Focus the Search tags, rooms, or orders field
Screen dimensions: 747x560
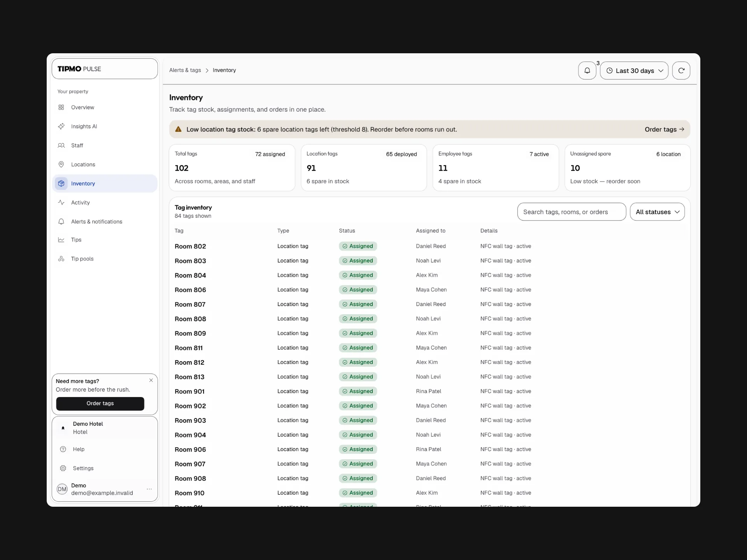click(572, 212)
